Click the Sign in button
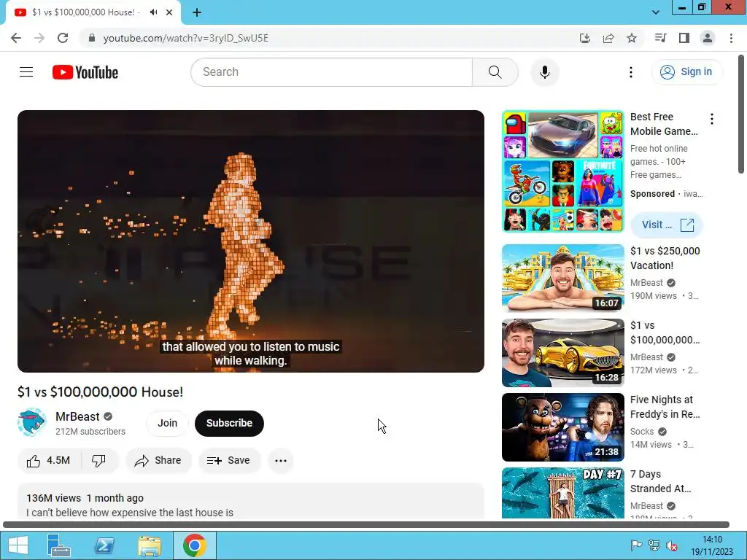Viewport: 747px width, 560px height. click(x=686, y=72)
